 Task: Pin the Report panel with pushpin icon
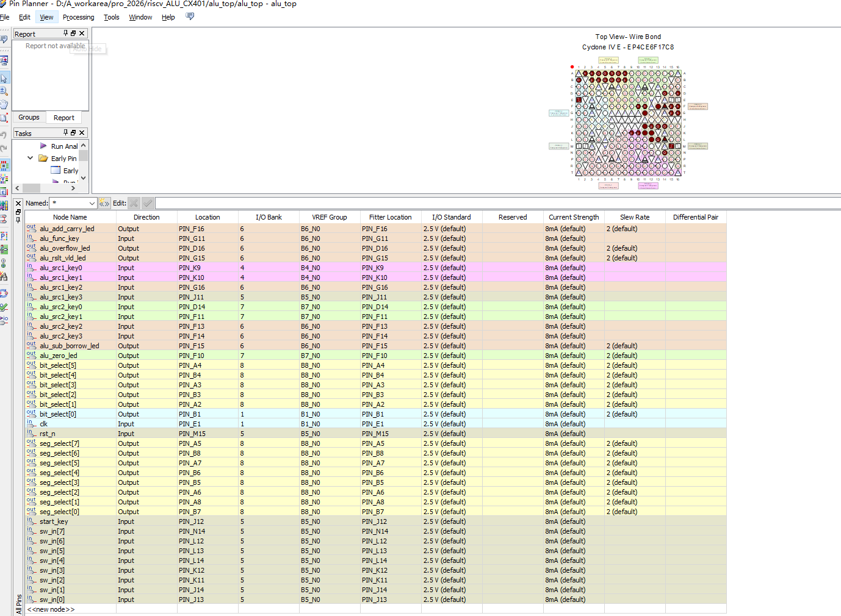click(66, 33)
